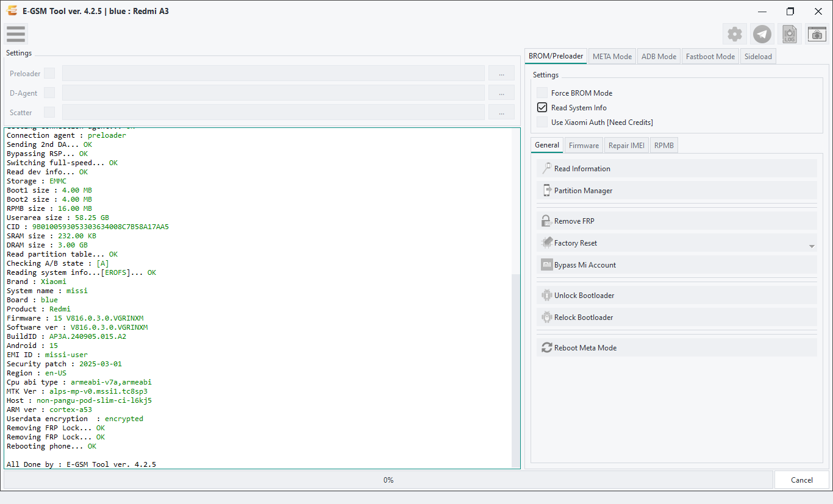
Task: Click the 'Brand : Xiaomi' log line
Action: [37, 282]
